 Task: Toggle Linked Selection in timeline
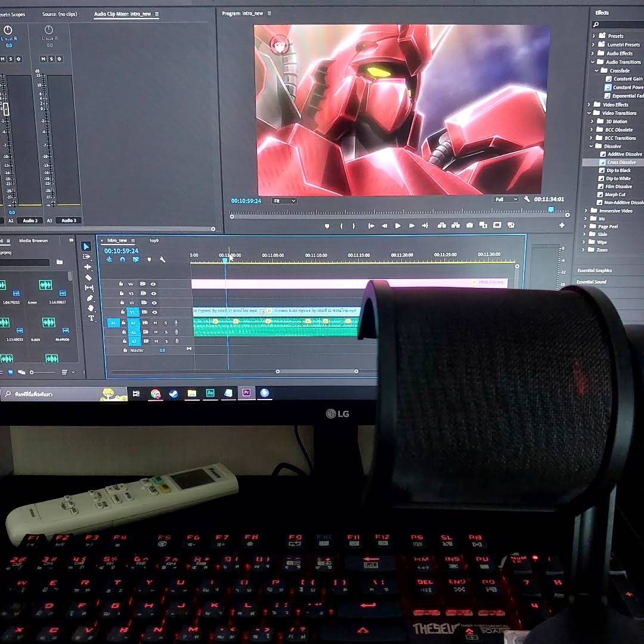click(135, 259)
